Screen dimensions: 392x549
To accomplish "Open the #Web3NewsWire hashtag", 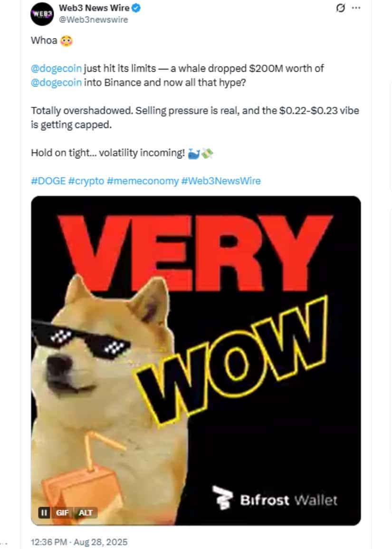I will [221, 181].
